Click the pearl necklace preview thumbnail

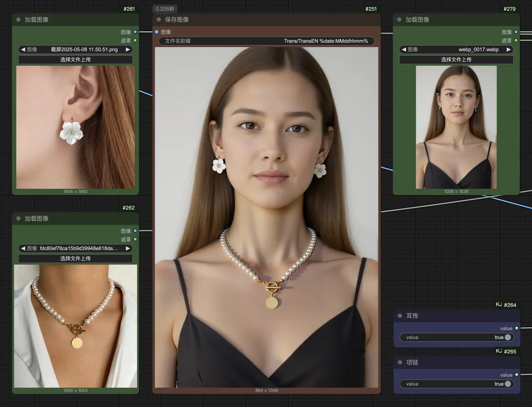pyautogui.click(x=75, y=326)
